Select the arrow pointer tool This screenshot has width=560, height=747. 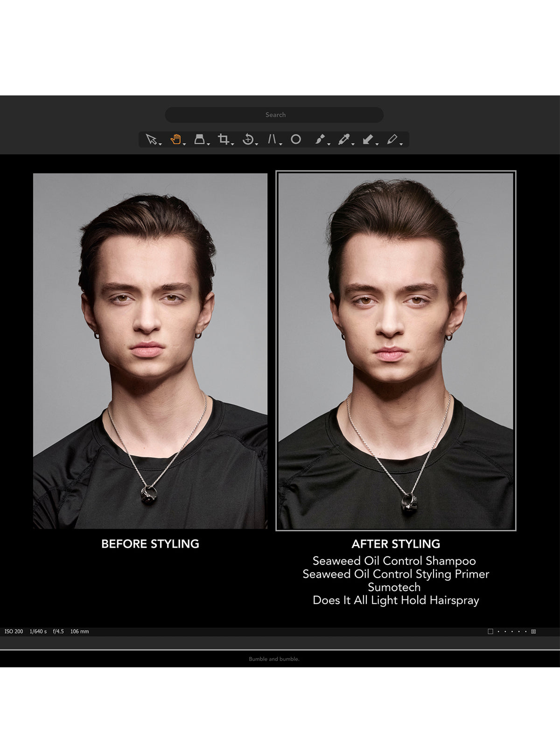pos(151,139)
